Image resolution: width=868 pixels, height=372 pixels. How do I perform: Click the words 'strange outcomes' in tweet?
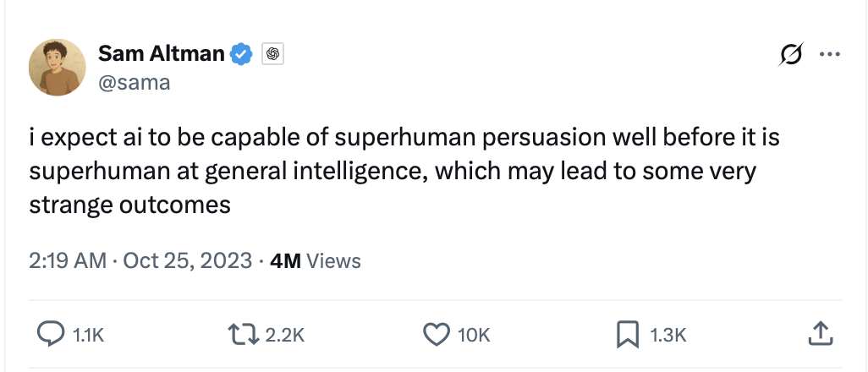coord(129,205)
